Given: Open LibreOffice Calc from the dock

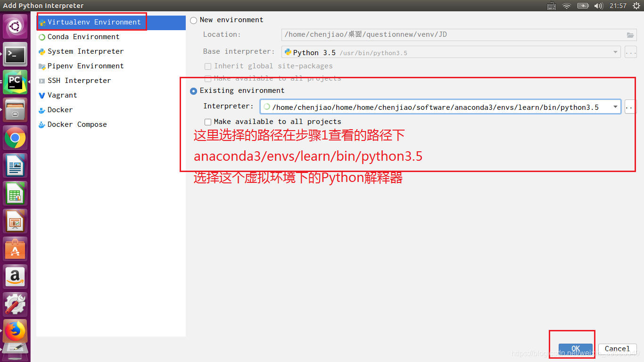Looking at the screenshot, I should pos(16,194).
